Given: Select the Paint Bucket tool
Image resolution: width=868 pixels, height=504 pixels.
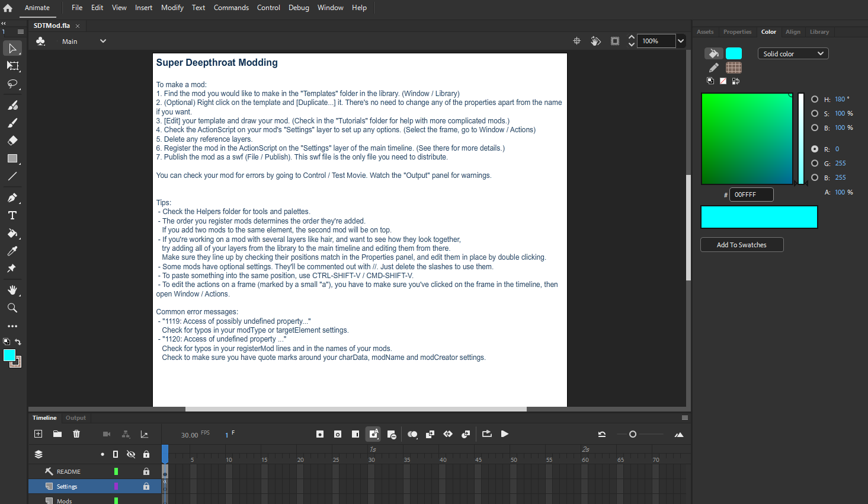Looking at the screenshot, I should (x=12, y=233).
